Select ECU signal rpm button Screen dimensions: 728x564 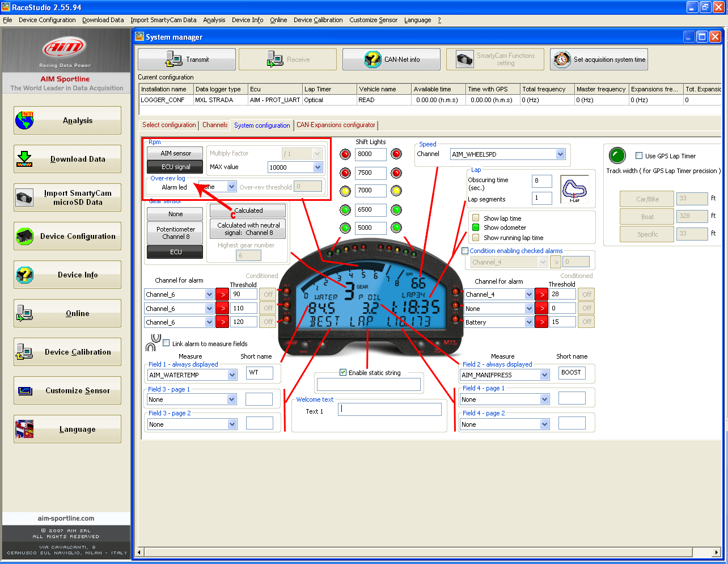[x=176, y=167]
